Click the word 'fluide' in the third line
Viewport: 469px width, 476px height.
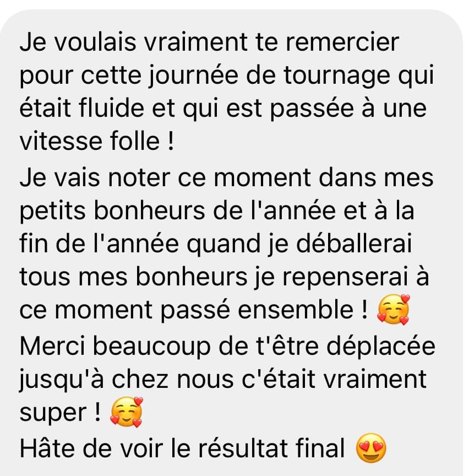(111, 108)
